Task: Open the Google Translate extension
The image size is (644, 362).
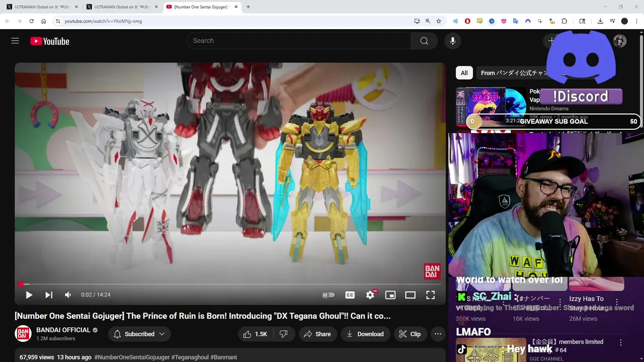Action: pos(516,21)
